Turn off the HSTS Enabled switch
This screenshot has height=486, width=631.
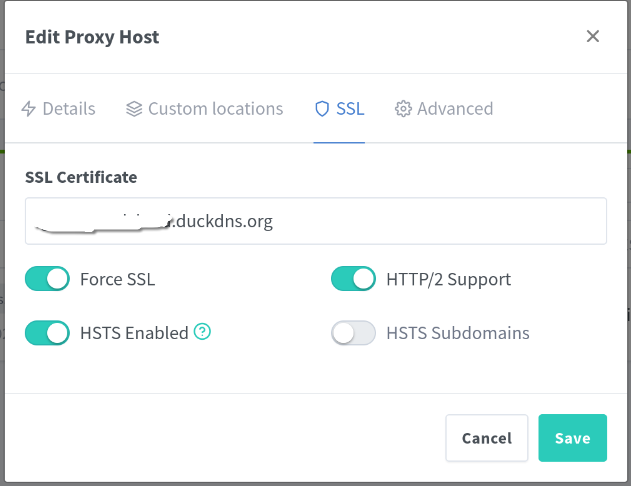(x=47, y=333)
